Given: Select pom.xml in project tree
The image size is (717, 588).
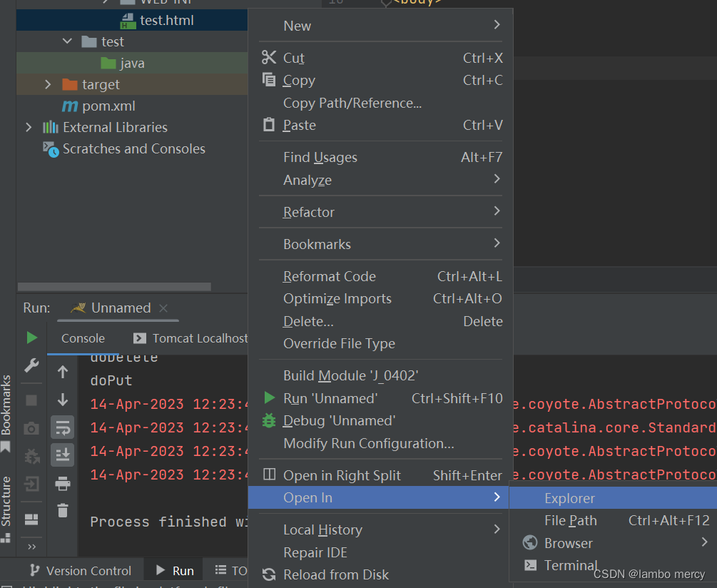Looking at the screenshot, I should (x=98, y=106).
